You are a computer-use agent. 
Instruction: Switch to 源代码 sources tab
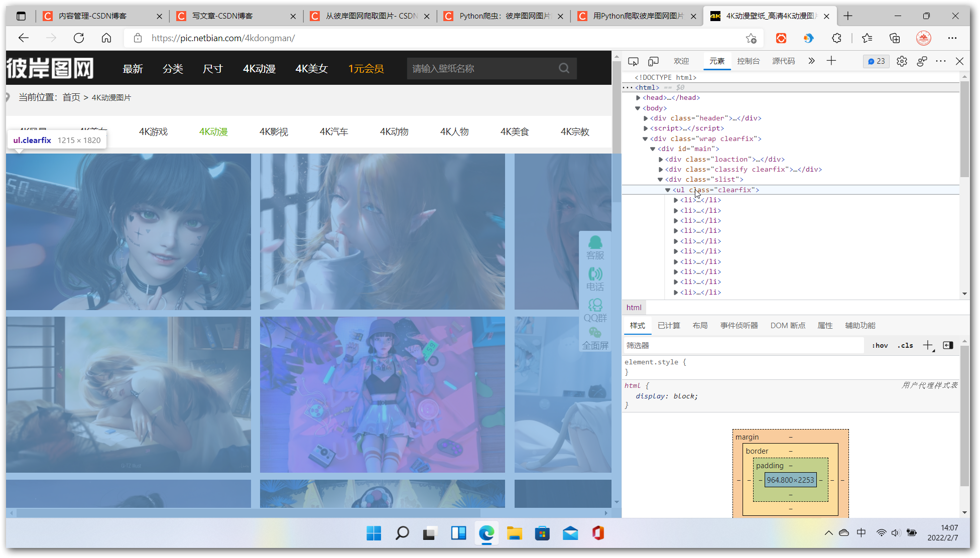[783, 61]
